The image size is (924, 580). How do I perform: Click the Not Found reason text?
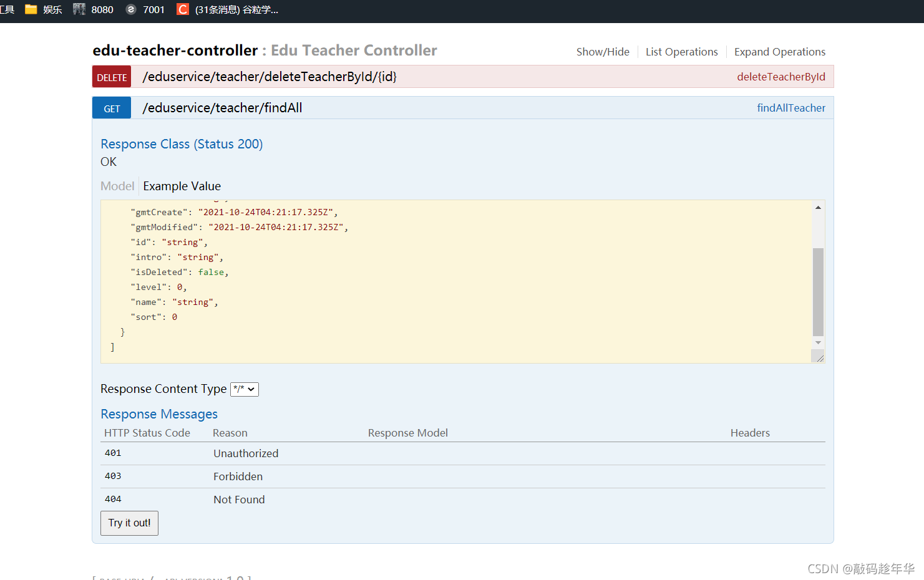[x=239, y=500]
